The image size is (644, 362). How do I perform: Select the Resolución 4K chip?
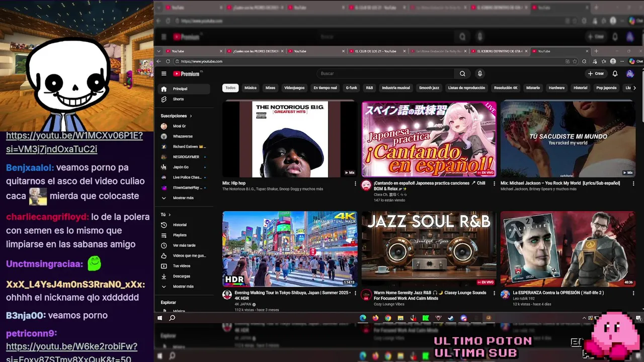point(506,88)
